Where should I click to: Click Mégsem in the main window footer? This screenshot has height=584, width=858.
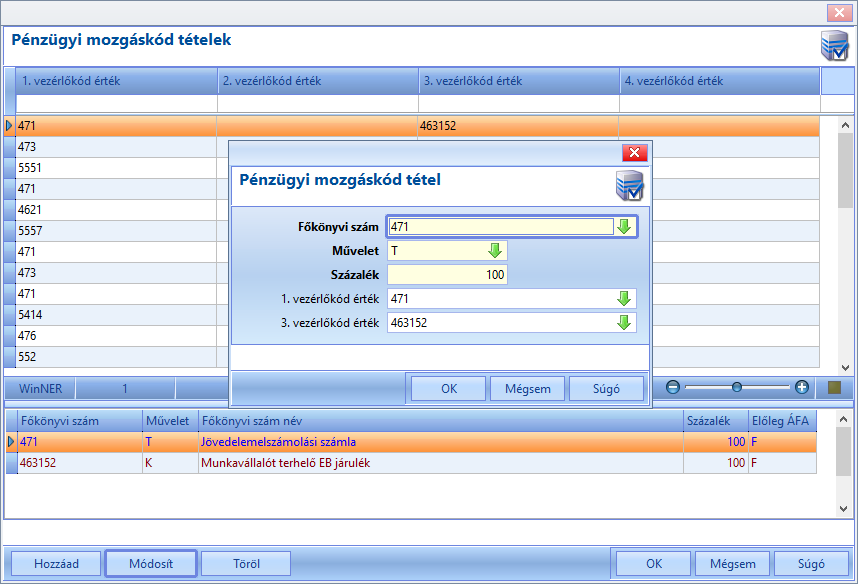(x=733, y=564)
